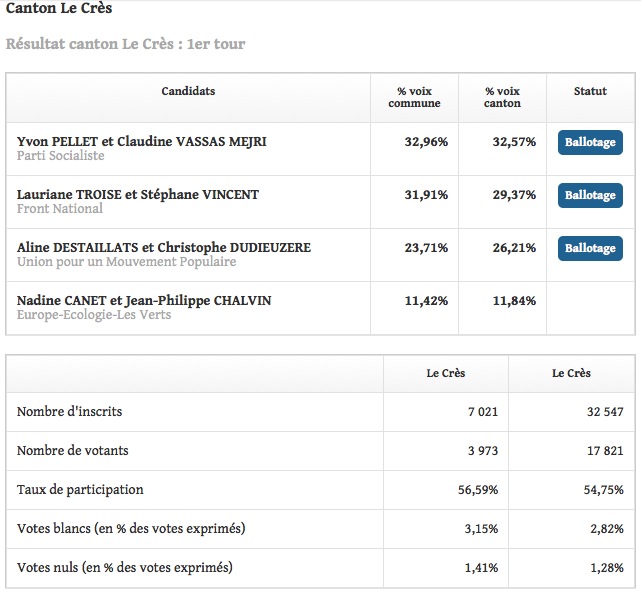Click Ballotage badge for UMP candidates row
Viewport: 641px width, 594px height.
click(x=590, y=248)
